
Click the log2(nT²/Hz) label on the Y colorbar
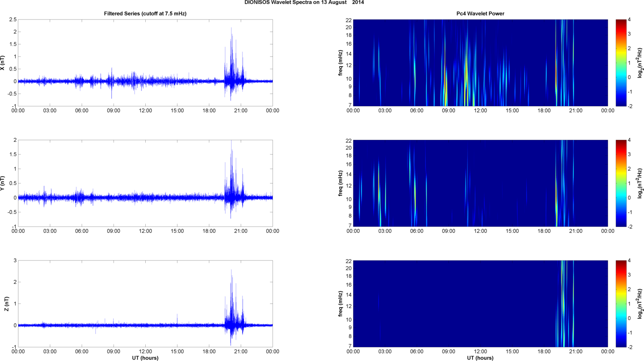[x=640, y=183]
